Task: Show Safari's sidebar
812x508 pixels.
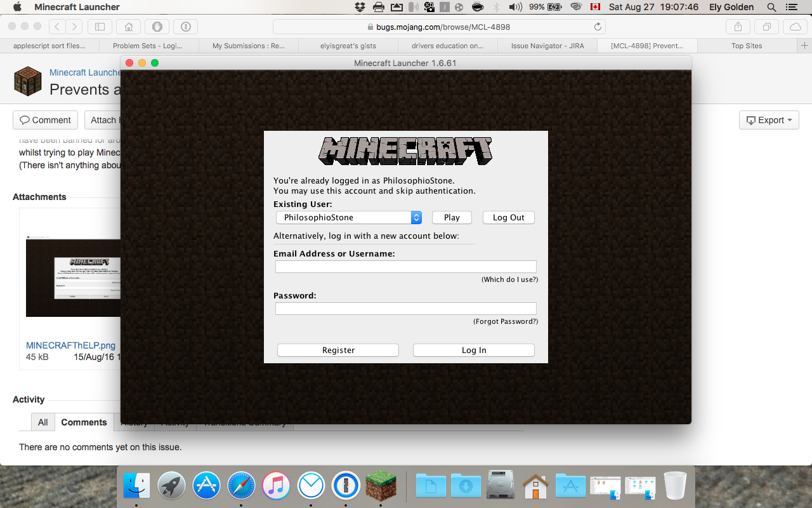Action: pyautogui.click(x=100, y=27)
